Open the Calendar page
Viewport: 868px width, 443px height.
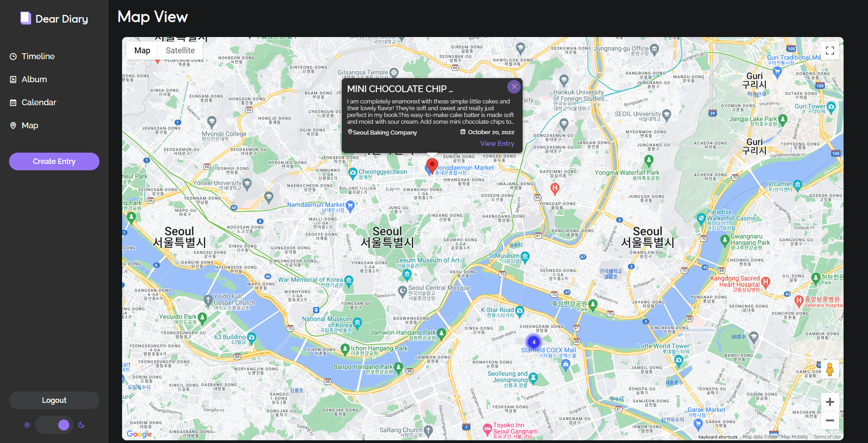coord(33,102)
